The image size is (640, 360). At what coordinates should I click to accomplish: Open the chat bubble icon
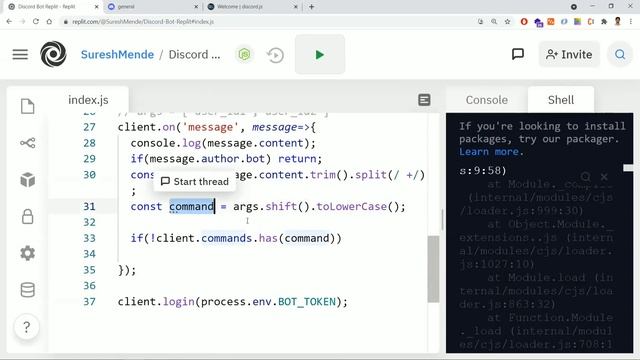point(518,54)
